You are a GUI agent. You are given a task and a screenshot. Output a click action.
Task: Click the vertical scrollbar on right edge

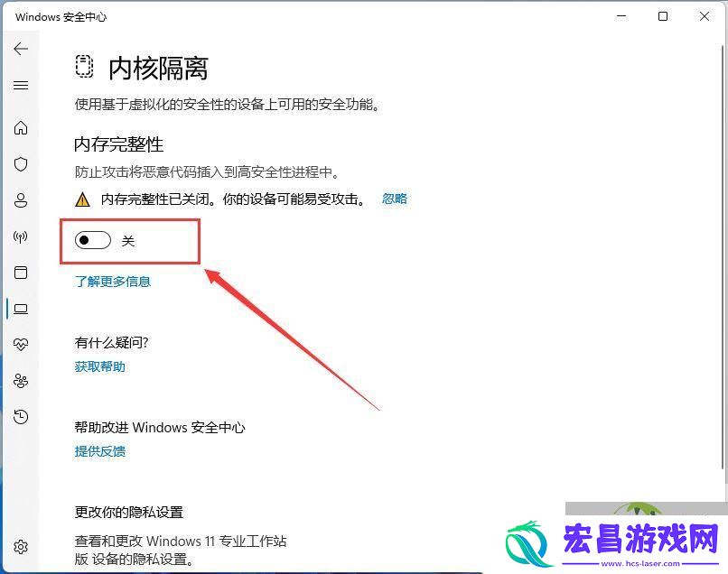pyautogui.click(x=723, y=255)
